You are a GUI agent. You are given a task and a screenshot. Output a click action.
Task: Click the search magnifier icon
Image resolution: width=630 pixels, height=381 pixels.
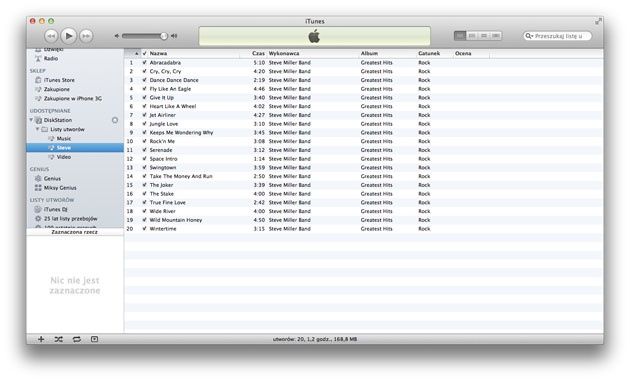(529, 36)
